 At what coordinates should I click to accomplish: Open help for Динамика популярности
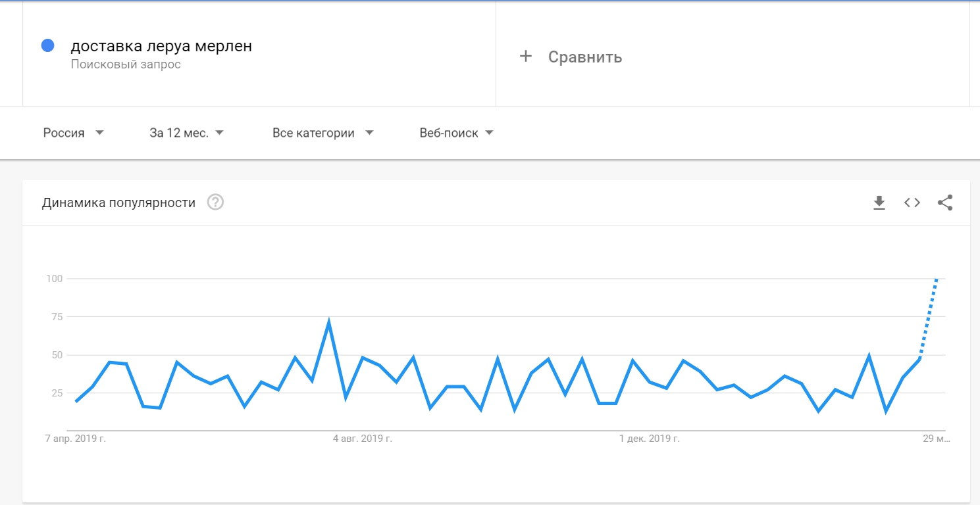215,203
